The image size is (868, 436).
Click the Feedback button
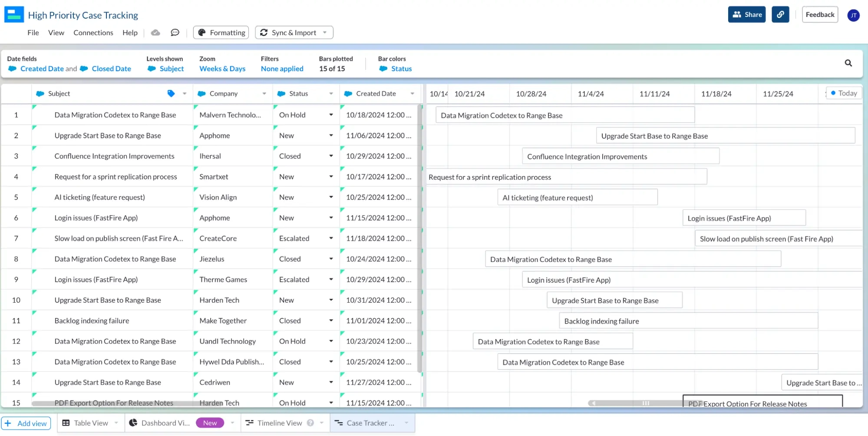coord(820,14)
